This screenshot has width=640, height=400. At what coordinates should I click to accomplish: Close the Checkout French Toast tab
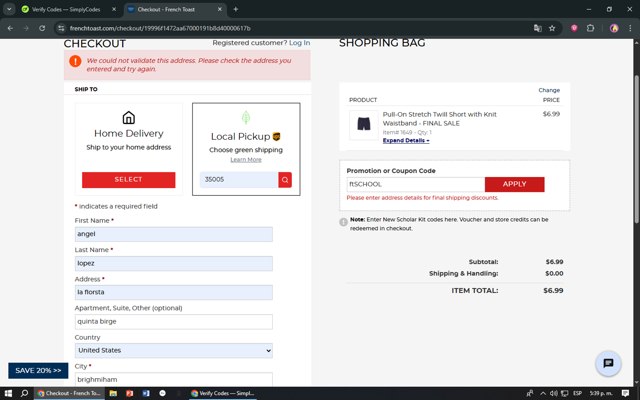220,9
